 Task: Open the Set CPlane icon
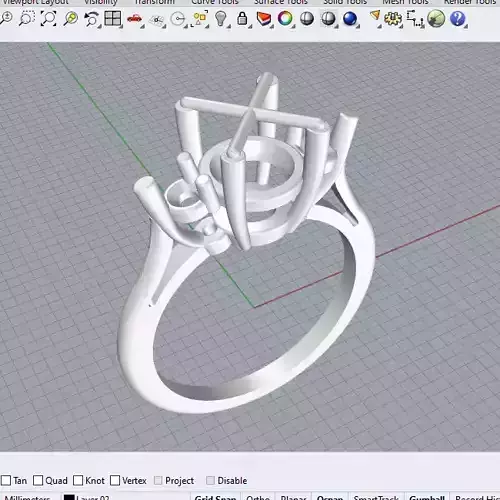click(156, 20)
